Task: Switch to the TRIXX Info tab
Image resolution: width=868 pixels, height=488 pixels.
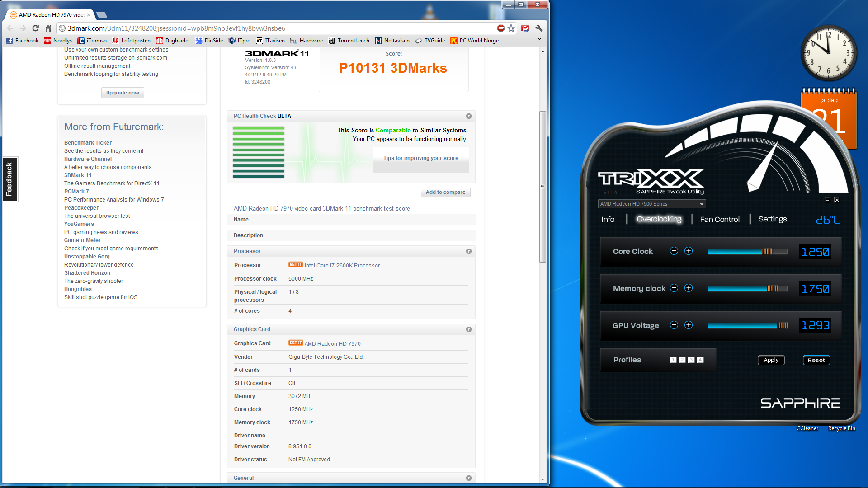Action: point(608,219)
